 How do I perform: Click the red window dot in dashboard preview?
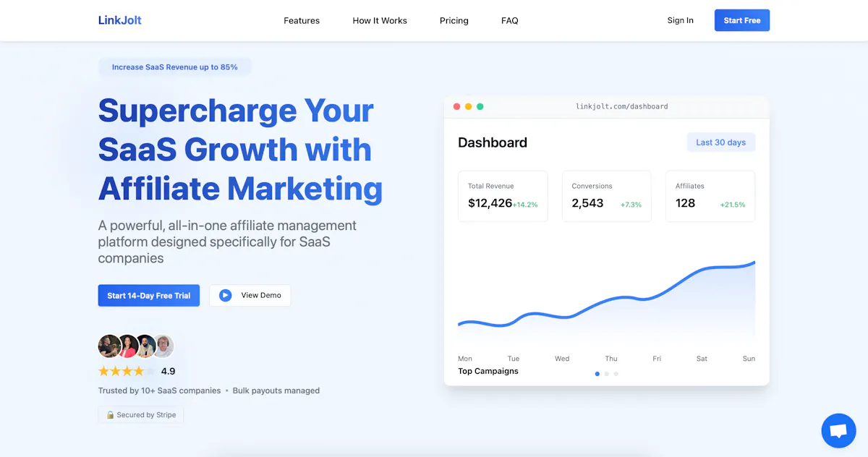(456, 106)
